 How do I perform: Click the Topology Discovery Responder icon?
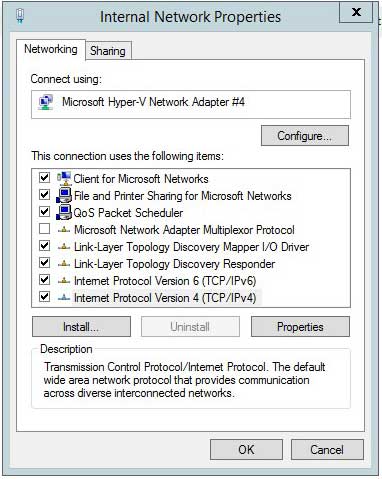pos(64,264)
